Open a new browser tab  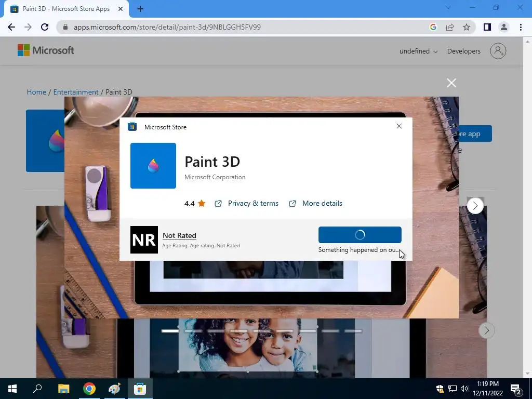tap(140, 9)
